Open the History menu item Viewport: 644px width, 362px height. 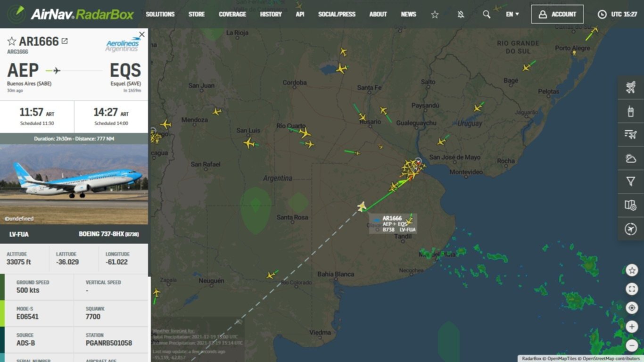point(271,14)
